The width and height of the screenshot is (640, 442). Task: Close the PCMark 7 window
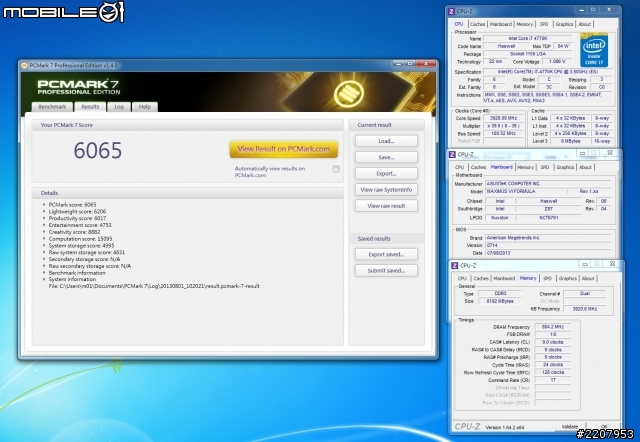[426, 64]
